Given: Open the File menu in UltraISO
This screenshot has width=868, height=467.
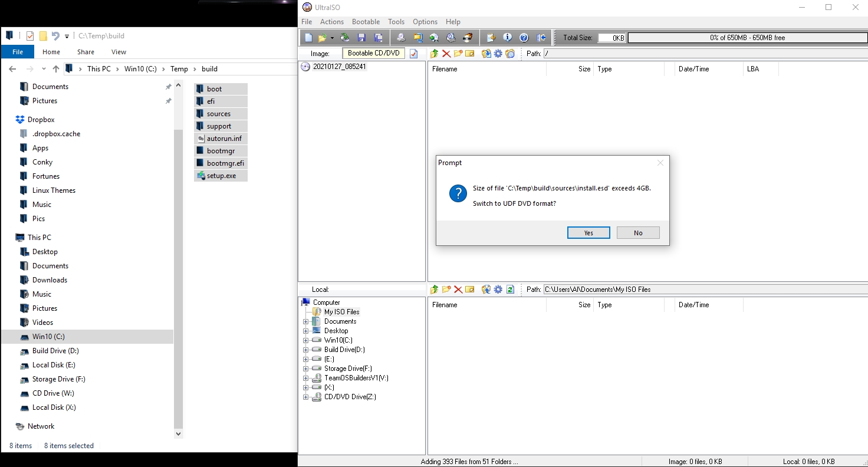Looking at the screenshot, I should pyautogui.click(x=307, y=22).
